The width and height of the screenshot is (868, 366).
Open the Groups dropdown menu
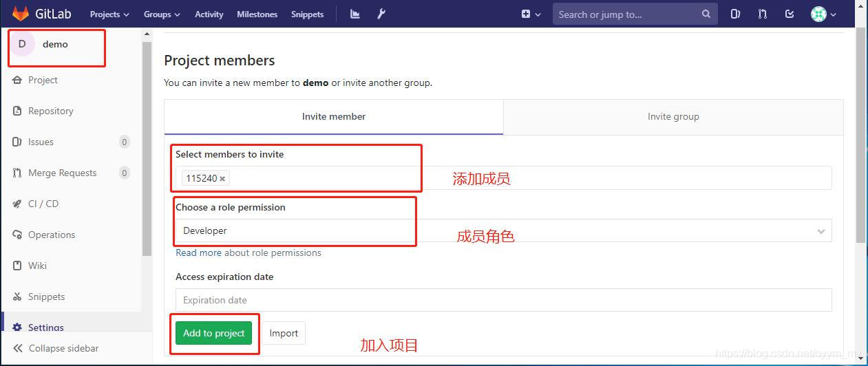(x=162, y=14)
